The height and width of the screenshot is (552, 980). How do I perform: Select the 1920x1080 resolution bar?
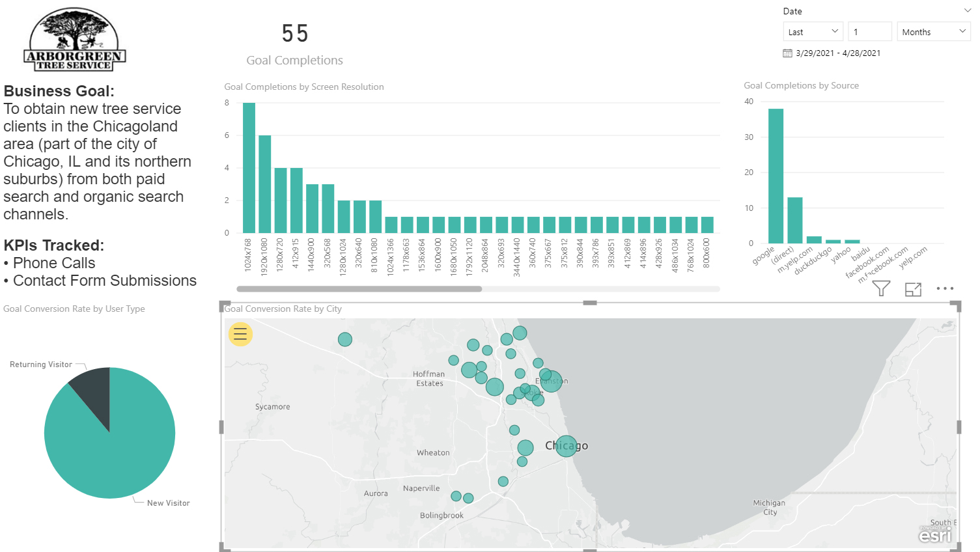tap(264, 184)
